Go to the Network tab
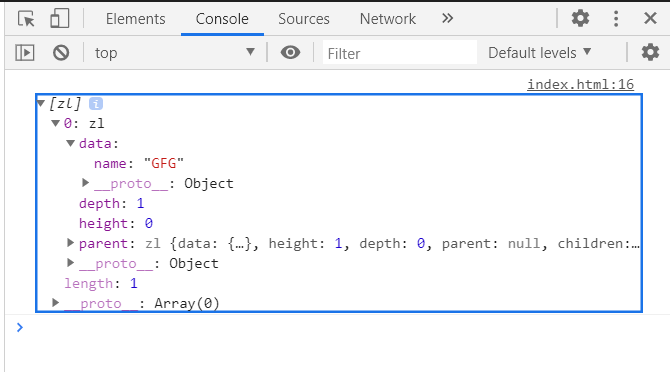670x372 pixels. point(388,19)
